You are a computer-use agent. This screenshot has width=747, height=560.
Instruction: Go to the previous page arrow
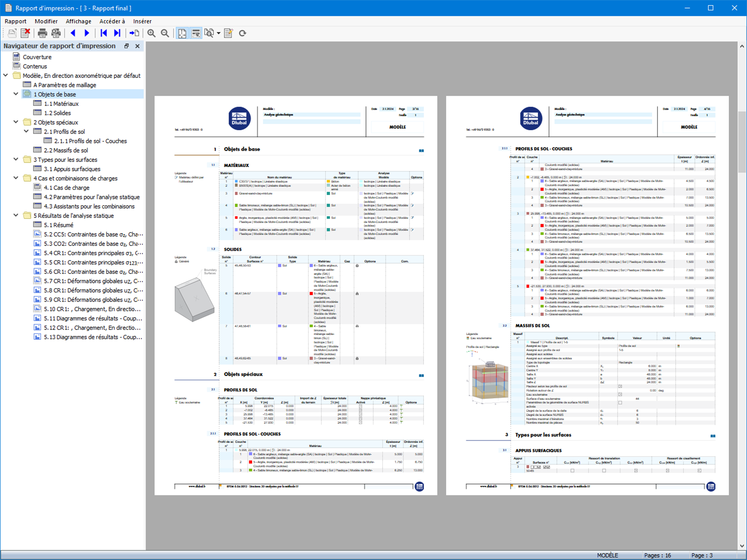(x=73, y=33)
